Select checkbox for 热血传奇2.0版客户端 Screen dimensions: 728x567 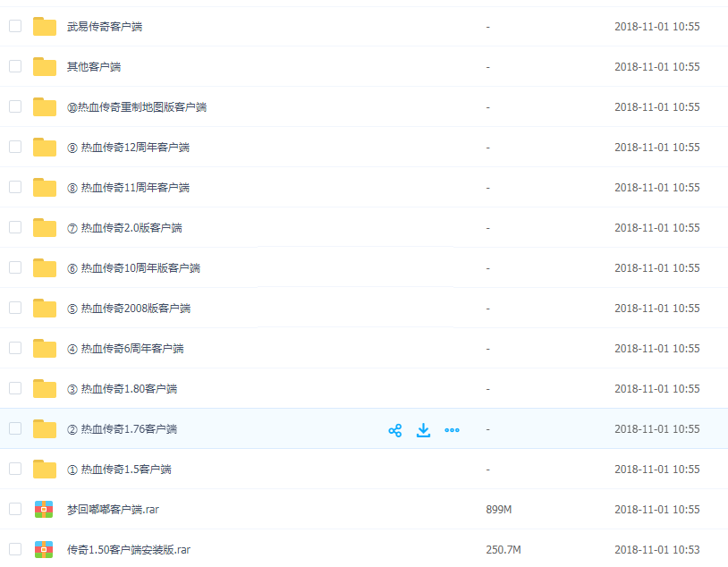(x=15, y=227)
